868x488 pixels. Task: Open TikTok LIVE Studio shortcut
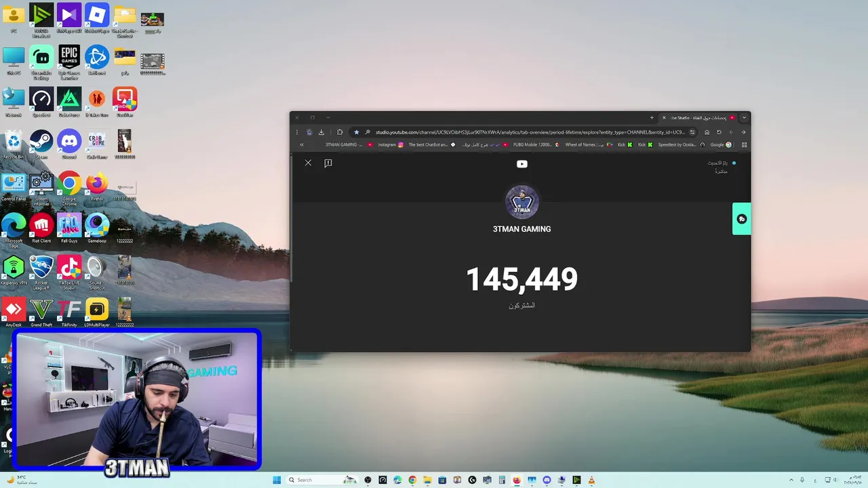click(69, 272)
